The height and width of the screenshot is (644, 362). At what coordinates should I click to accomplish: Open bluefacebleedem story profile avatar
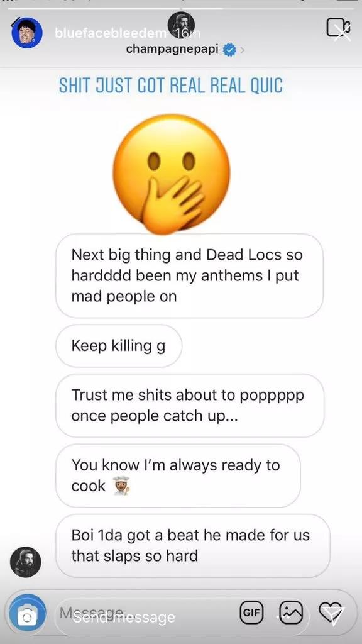pyautogui.click(x=27, y=33)
